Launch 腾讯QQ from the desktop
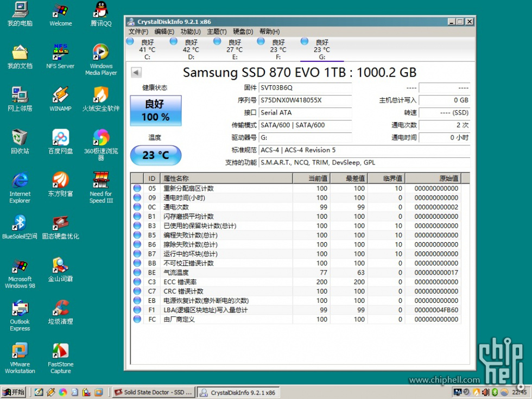 point(101,14)
